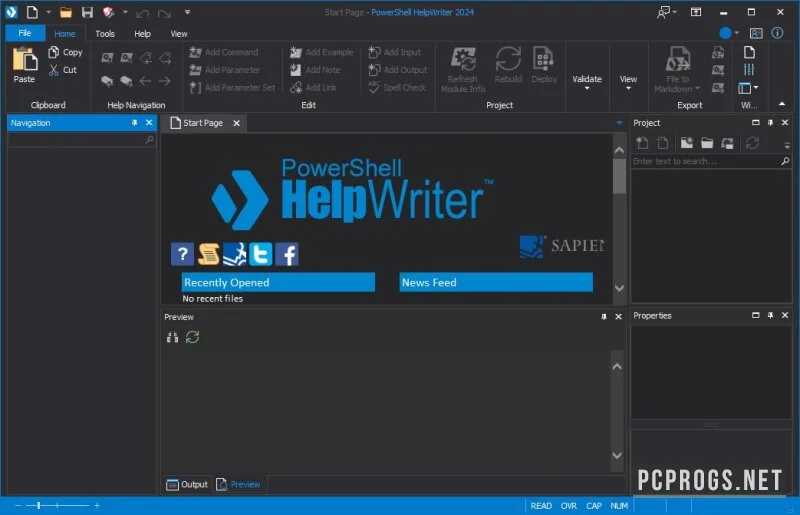The height and width of the screenshot is (515, 800).
Task: Click the forward arrow in Help Navigation
Action: pos(164,81)
